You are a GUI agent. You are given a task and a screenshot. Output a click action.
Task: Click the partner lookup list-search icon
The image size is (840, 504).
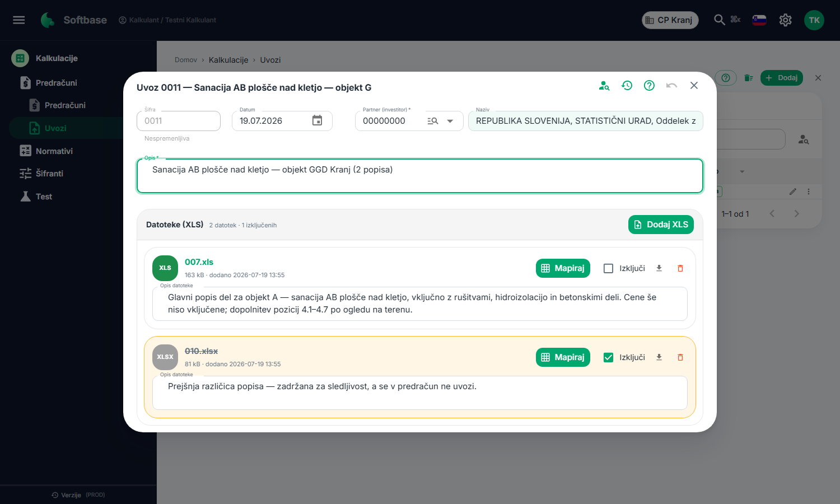[x=432, y=121]
